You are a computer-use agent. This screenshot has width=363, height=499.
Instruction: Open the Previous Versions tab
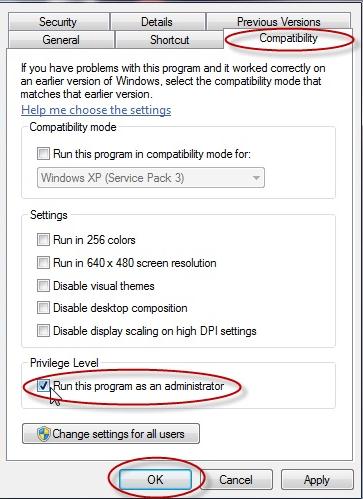[x=278, y=22]
